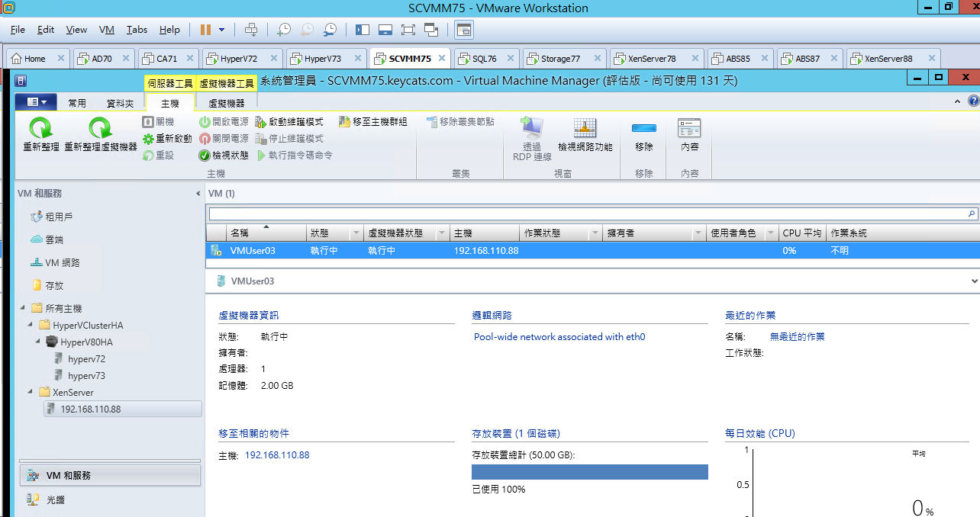
Task: Open the VMware Help menu
Action: point(169,30)
